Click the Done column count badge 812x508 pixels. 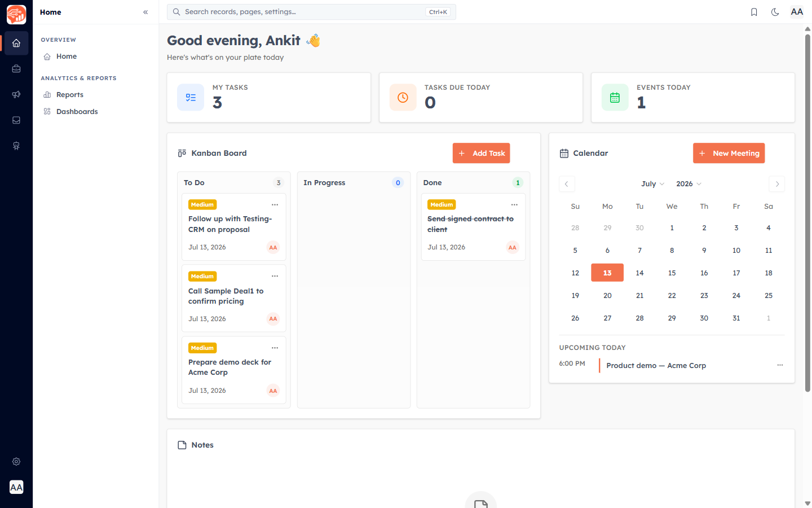[x=518, y=183]
